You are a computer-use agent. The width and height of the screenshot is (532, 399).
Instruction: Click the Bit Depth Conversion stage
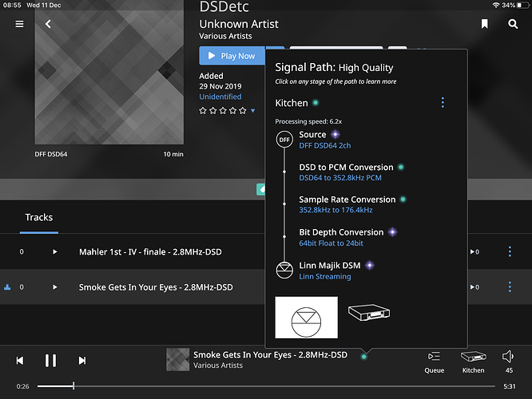coord(341,232)
